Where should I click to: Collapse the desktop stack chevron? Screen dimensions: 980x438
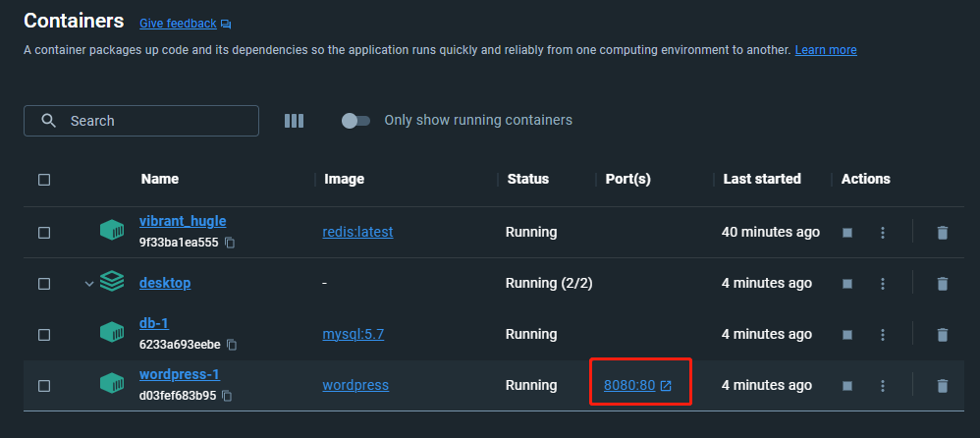89,284
